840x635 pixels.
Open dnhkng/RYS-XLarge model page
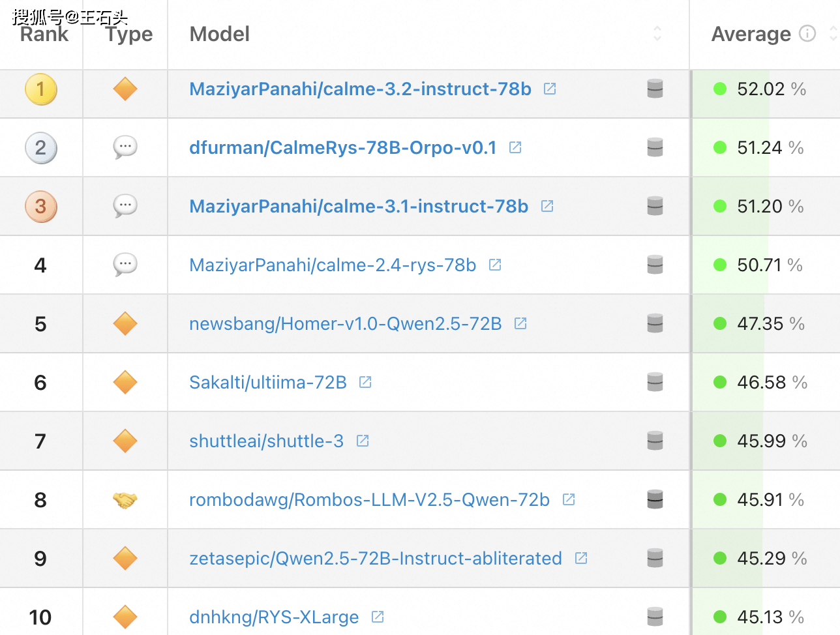(x=274, y=617)
